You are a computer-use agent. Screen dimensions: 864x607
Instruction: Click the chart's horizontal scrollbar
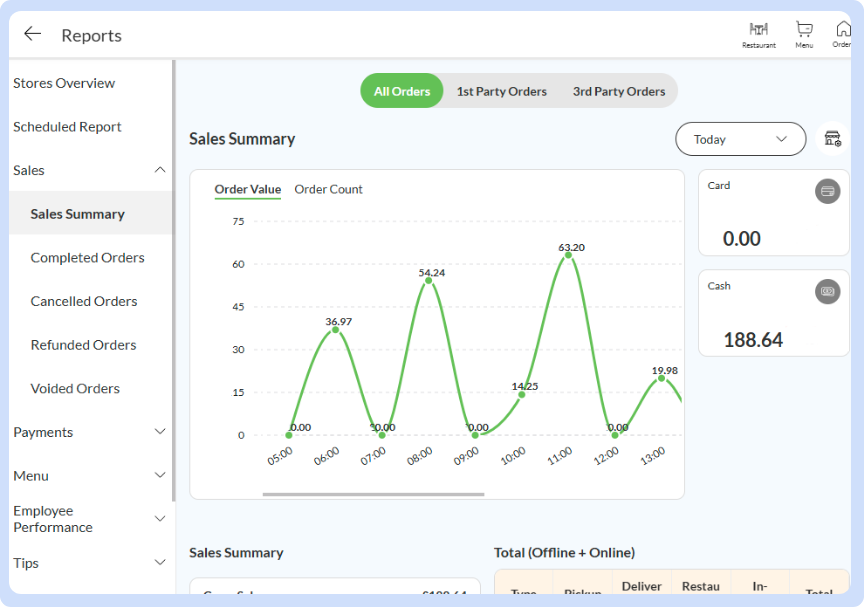(x=374, y=494)
